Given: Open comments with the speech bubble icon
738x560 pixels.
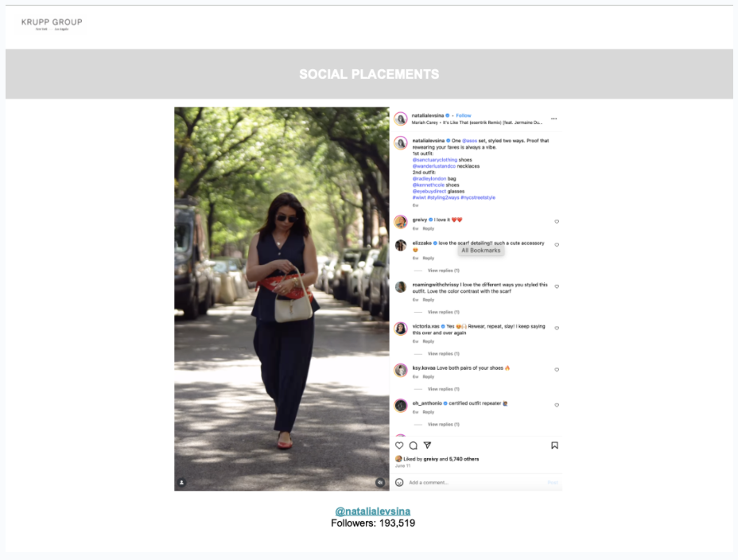Looking at the screenshot, I should [413, 445].
